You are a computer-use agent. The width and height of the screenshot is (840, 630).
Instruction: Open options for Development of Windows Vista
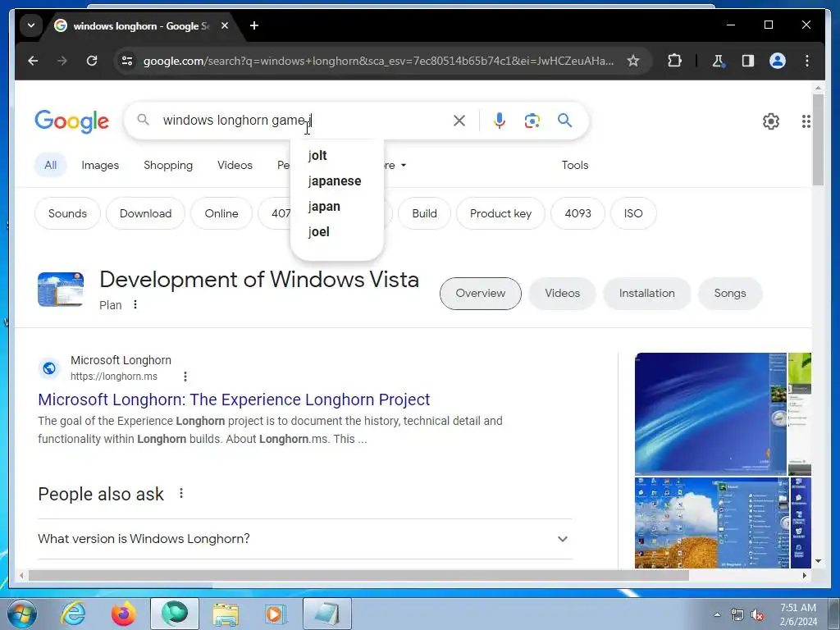click(135, 304)
